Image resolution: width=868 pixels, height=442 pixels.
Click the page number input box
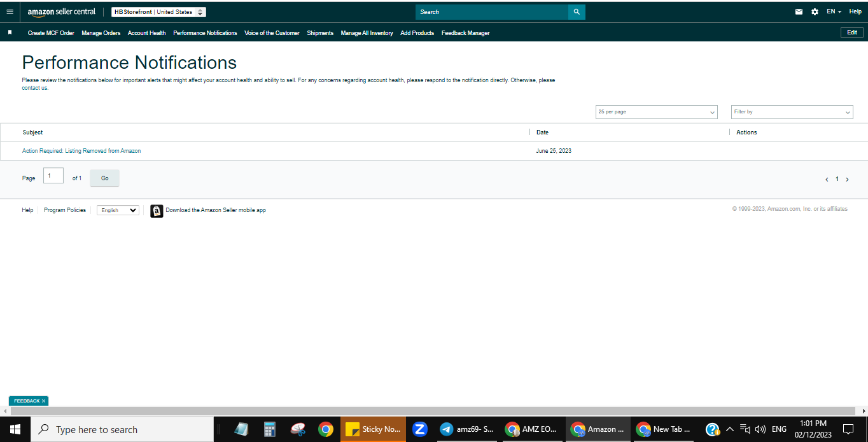pos(53,176)
